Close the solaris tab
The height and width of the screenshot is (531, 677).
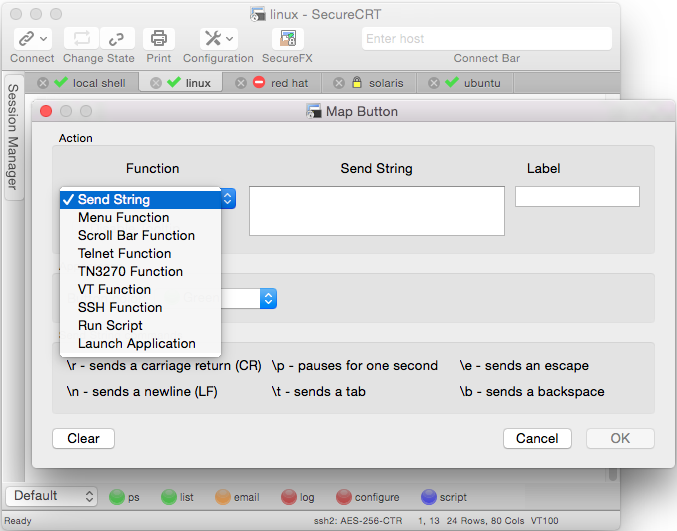click(x=339, y=83)
